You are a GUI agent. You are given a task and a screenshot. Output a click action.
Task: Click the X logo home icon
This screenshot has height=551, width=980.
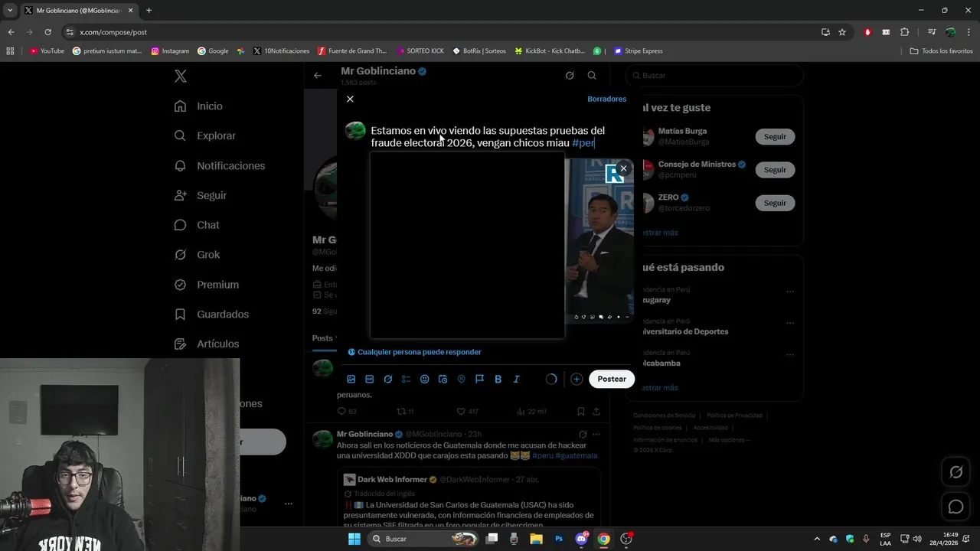(180, 76)
